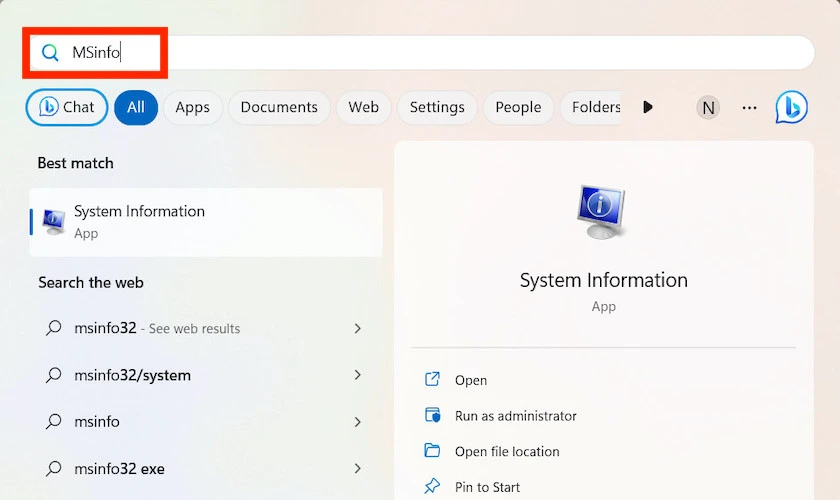Open the Bing Chat filter pill

67,107
